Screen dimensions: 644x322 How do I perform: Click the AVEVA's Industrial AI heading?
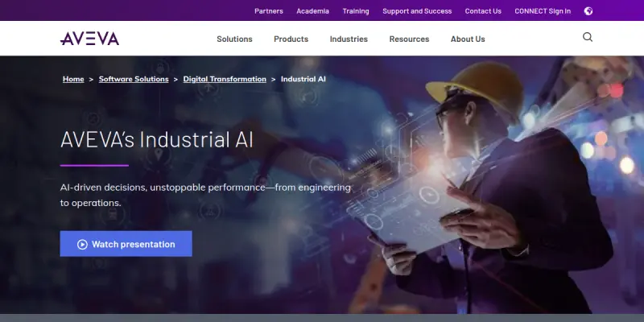tap(157, 139)
